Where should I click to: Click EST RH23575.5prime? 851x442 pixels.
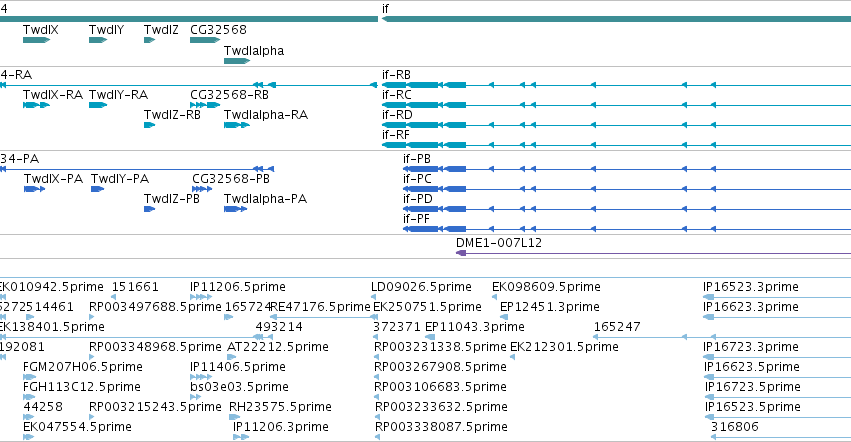(x=234, y=418)
